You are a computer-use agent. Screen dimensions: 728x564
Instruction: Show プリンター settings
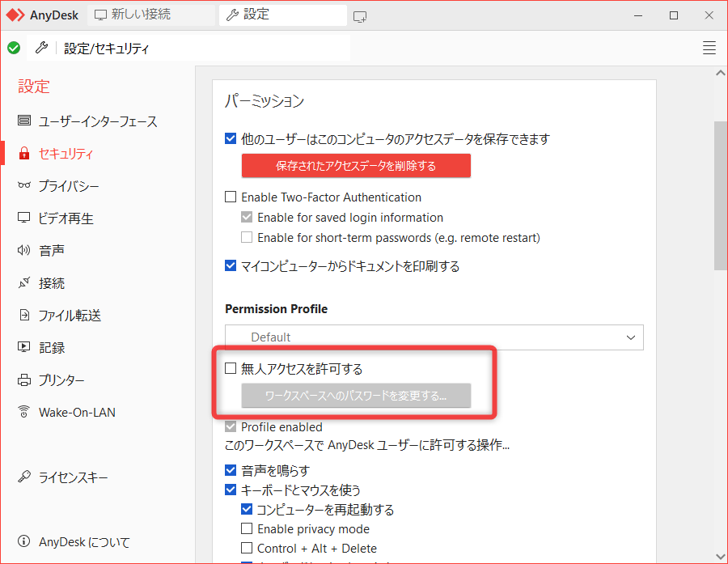(x=61, y=380)
